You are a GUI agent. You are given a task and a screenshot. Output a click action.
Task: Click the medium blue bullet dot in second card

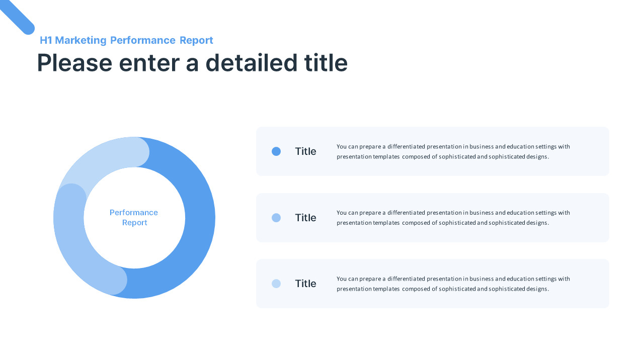276,218
